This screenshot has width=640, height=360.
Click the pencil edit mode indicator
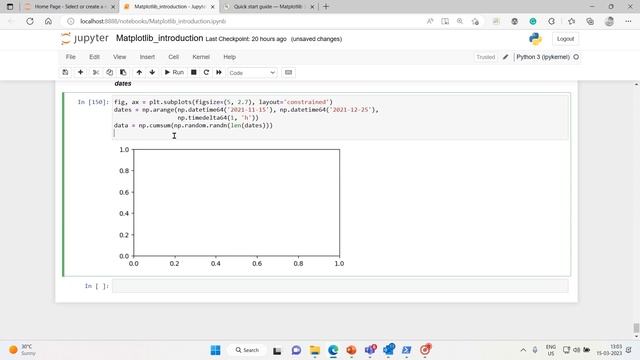coord(505,57)
